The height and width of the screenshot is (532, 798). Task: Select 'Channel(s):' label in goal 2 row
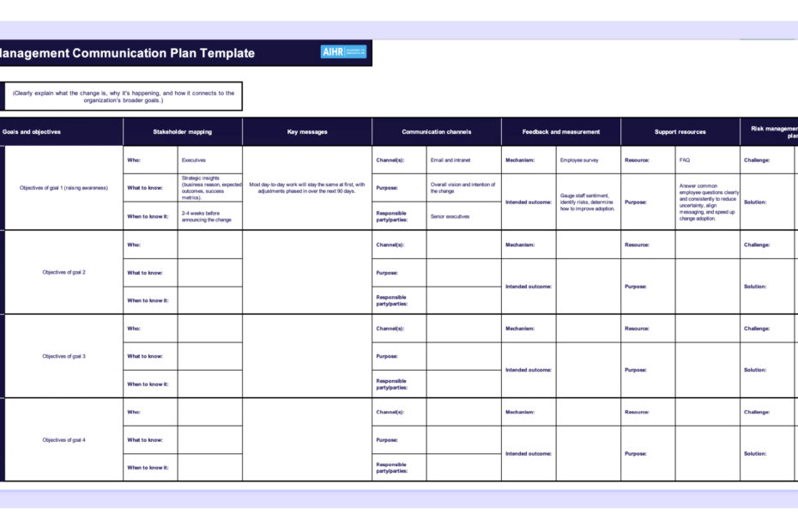pyautogui.click(x=390, y=245)
